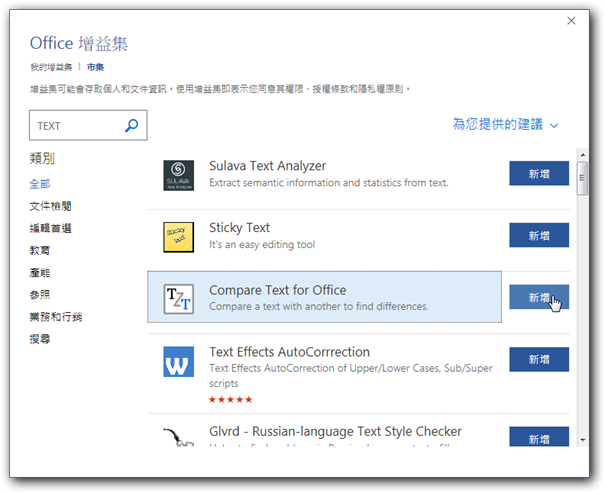605x493 pixels.
Task: Open the Sticky Text title
Action: 239,228
